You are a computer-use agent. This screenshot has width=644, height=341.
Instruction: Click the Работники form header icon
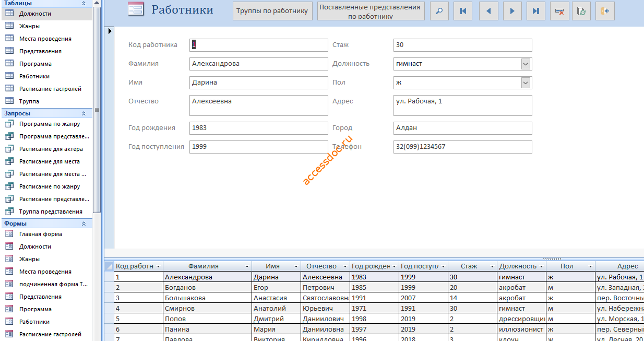pyautogui.click(x=136, y=10)
